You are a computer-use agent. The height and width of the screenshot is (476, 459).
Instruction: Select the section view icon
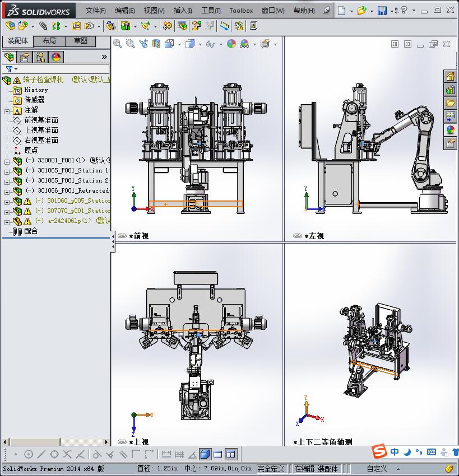click(x=156, y=44)
